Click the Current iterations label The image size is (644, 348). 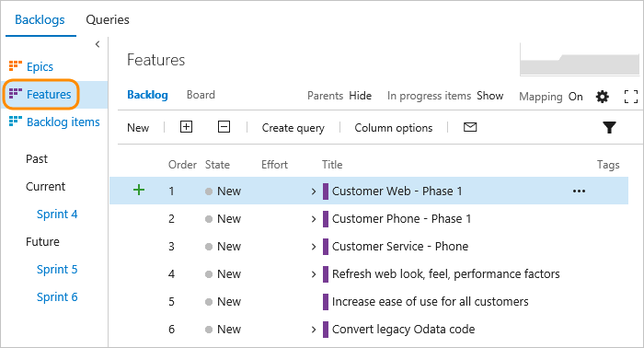click(x=46, y=187)
